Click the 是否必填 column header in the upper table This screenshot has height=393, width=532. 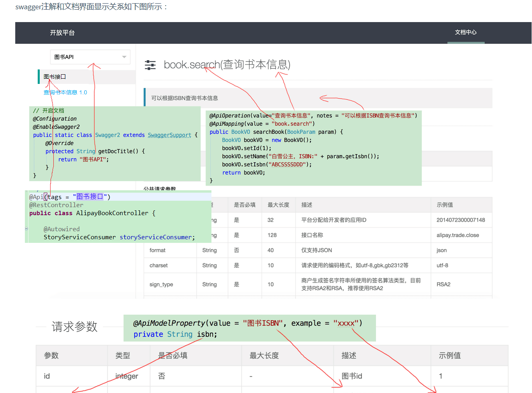(244, 205)
